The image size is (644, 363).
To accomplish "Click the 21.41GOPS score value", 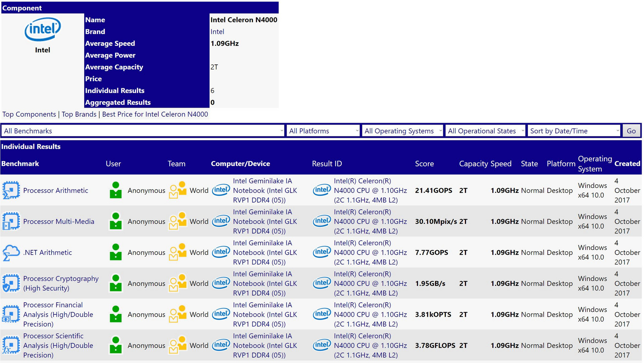I will pos(434,191).
